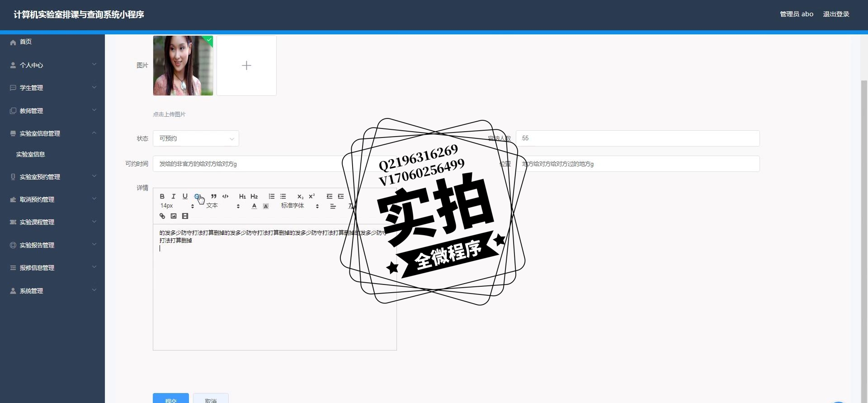Viewport: 868px width, 403px height.
Task: Open the 状态 可预约 dropdown
Action: point(196,138)
